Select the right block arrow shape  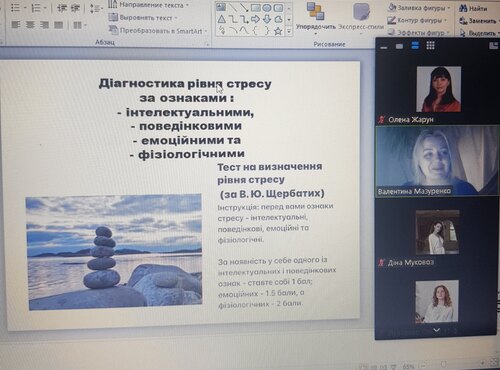[256, 19]
